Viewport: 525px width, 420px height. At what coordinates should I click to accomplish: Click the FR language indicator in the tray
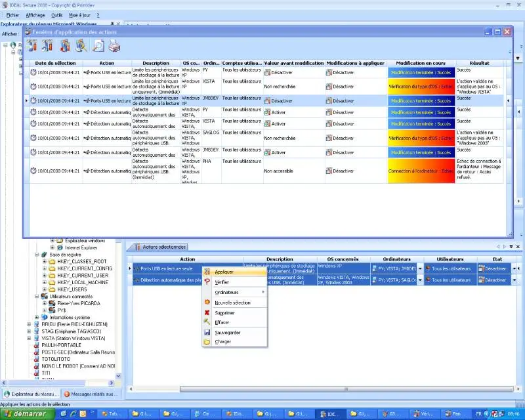click(478, 414)
